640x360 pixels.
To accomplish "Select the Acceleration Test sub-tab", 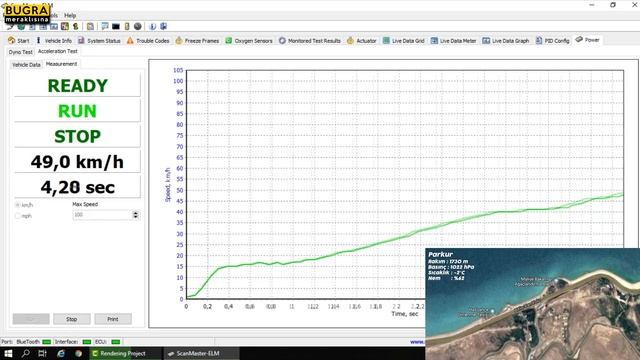I will (x=58, y=51).
